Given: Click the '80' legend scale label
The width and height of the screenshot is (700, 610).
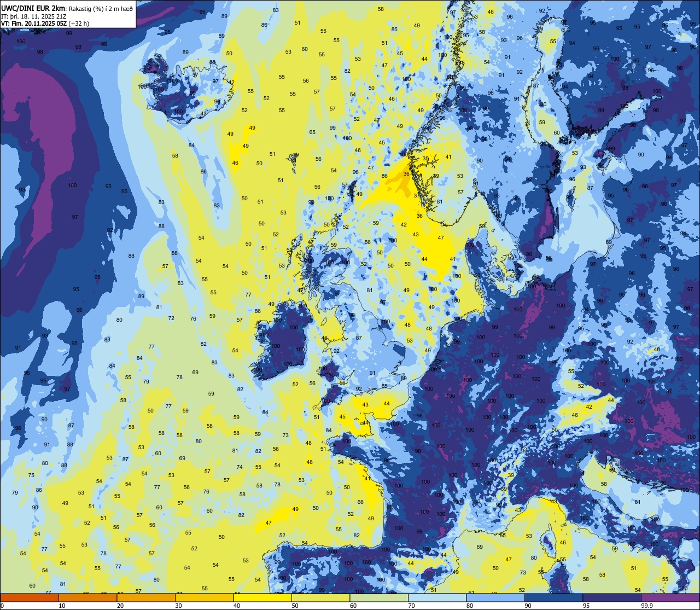Looking at the screenshot, I should pyautogui.click(x=470, y=606).
